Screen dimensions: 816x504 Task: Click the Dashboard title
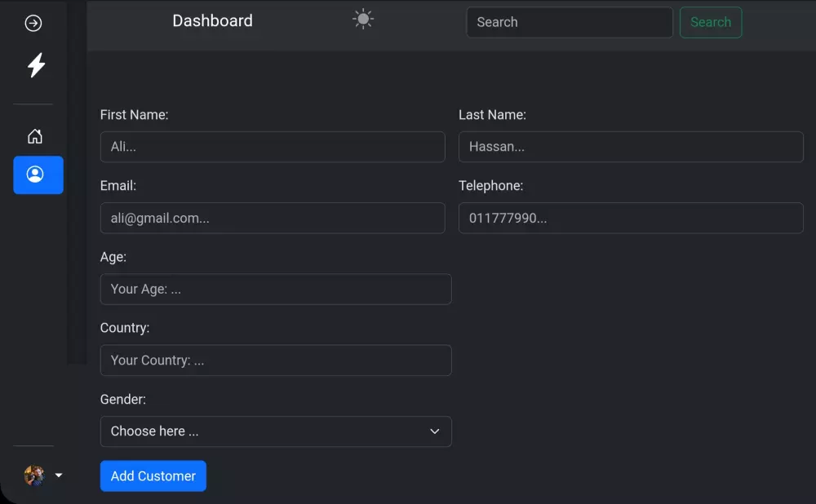point(212,20)
